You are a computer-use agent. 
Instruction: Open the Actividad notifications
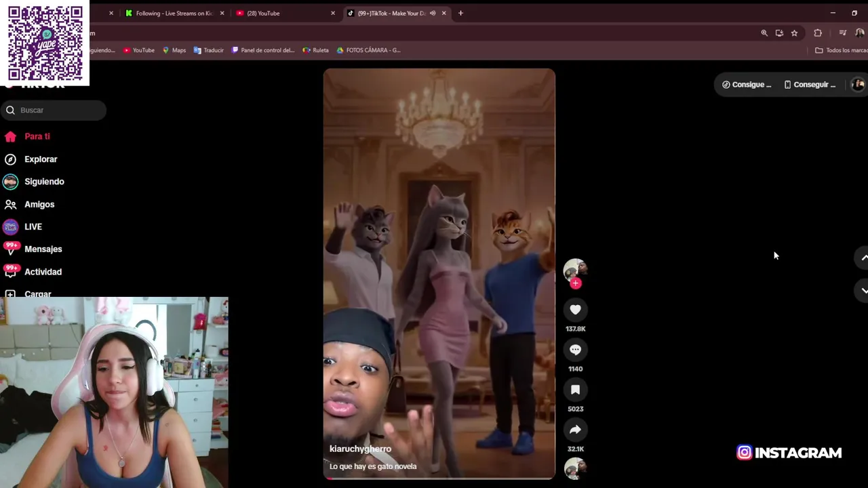tap(33, 272)
